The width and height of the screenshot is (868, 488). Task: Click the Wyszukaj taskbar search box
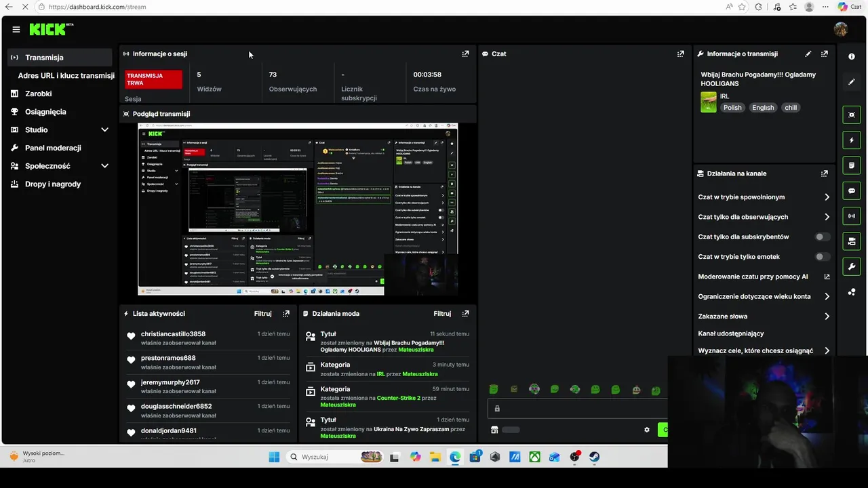pyautogui.click(x=334, y=457)
